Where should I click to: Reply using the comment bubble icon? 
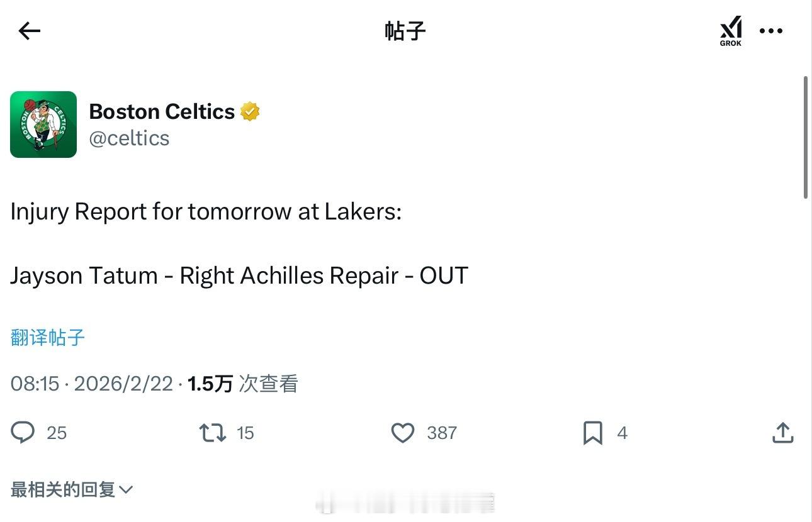[23, 433]
